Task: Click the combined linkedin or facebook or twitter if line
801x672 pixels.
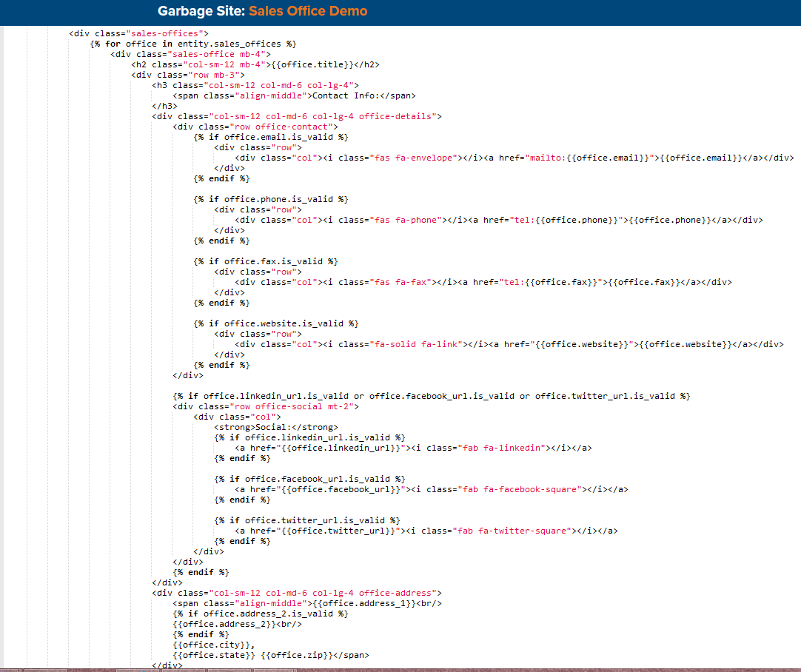Action: [x=432, y=396]
